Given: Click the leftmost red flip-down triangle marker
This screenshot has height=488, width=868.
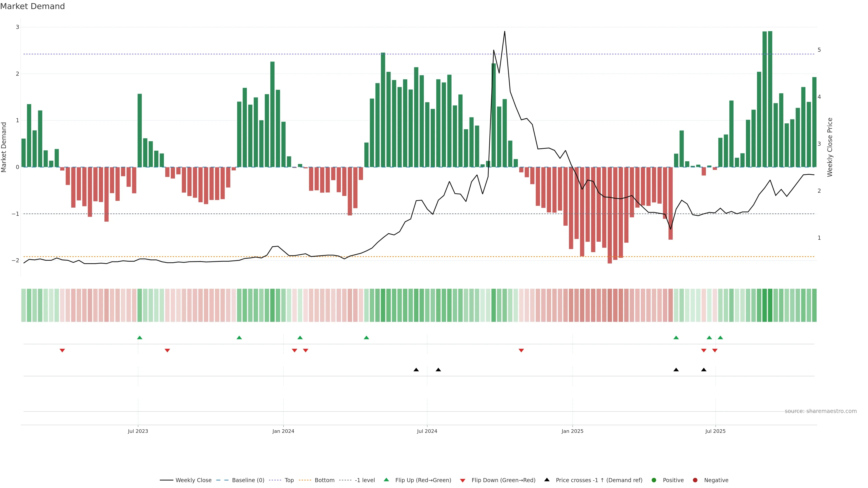Looking at the screenshot, I should [x=62, y=350].
